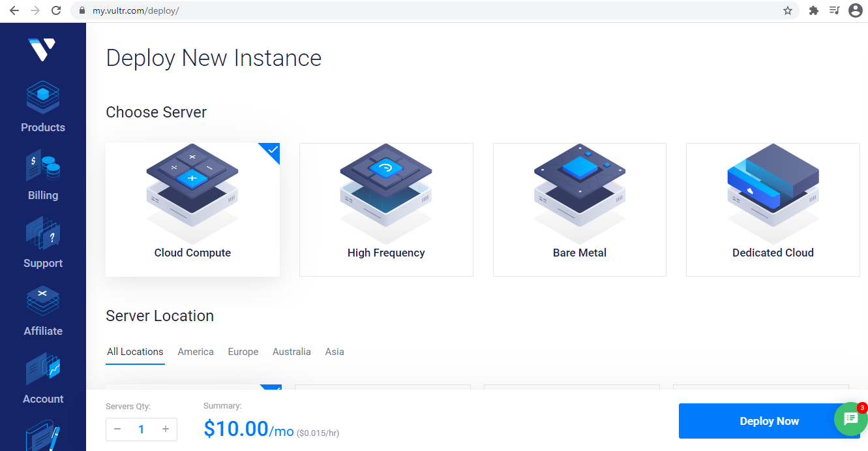868x451 pixels.
Task: Increase server quantity with the plus stepper
Action: (x=165, y=429)
